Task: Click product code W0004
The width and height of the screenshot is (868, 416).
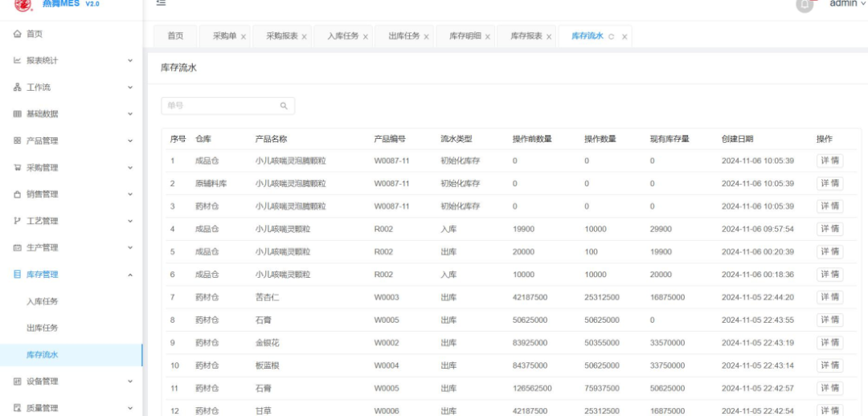Action: click(x=387, y=365)
